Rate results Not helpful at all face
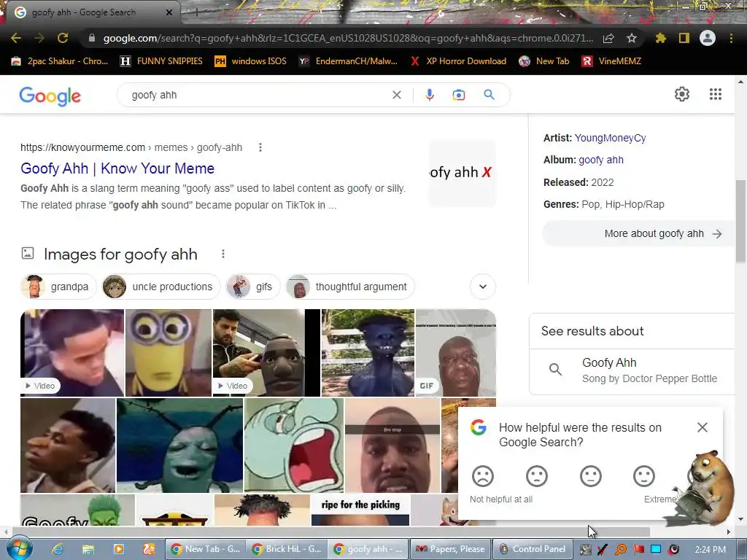This screenshot has height=560, width=747. 483,476
